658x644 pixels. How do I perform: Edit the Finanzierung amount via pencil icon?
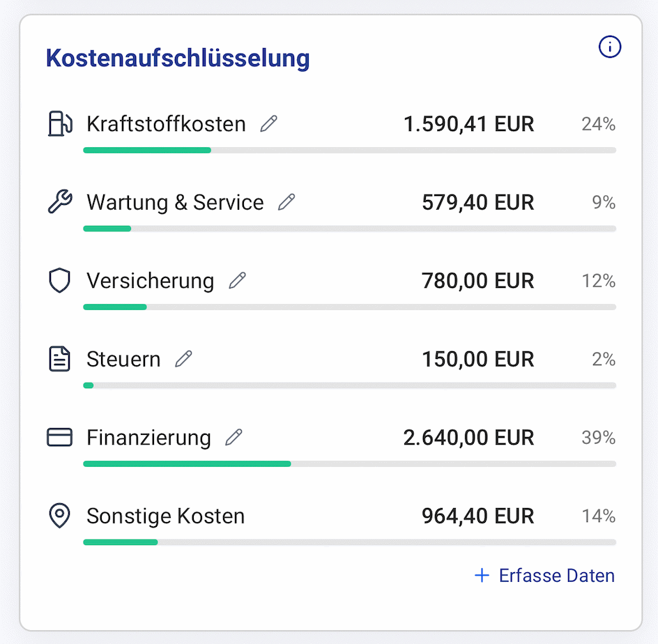pyautogui.click(x=234, y=436)
